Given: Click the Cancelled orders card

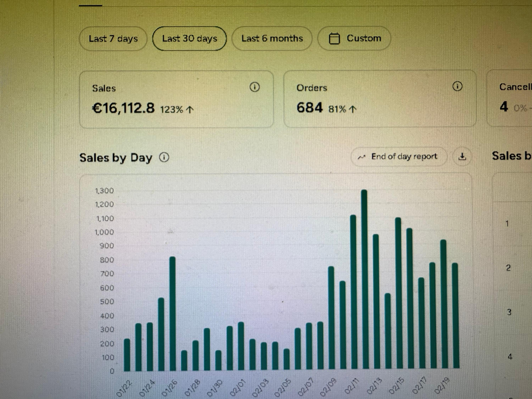Looking at the screenshot, I should click(510, 99).
